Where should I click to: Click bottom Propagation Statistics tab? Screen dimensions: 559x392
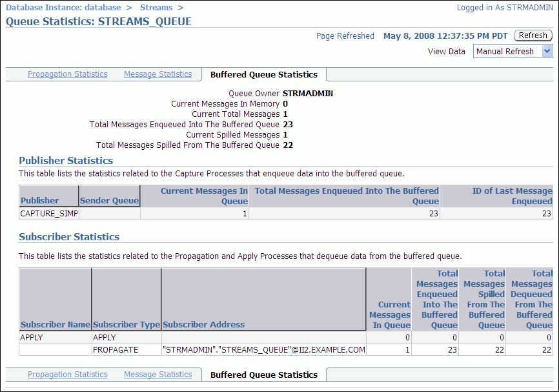point(67,374)
